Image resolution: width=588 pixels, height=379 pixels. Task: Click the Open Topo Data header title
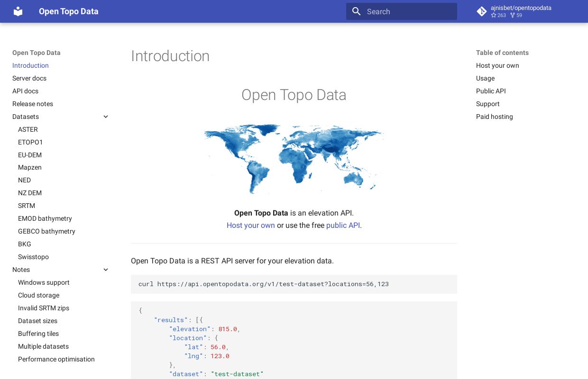[x=69, y=11]
